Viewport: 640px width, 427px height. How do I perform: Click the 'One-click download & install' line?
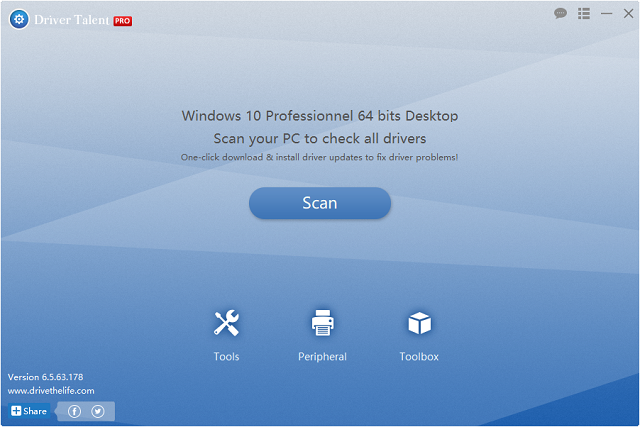[320, 157]
